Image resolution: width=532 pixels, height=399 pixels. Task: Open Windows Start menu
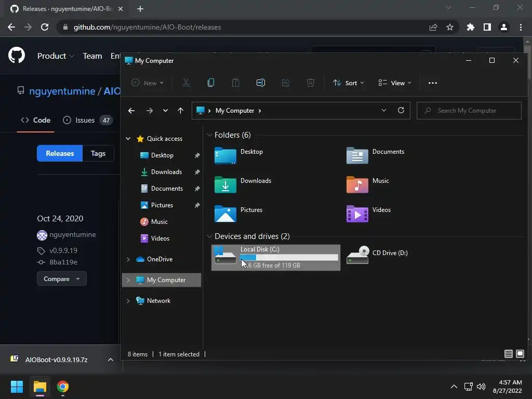click(x=17, y=387)
